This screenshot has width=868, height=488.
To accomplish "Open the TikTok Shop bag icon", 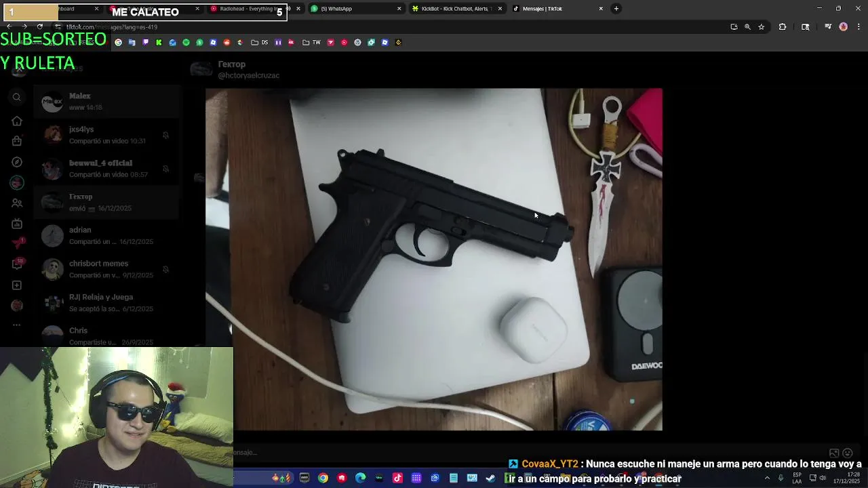I will click(17, 141).
